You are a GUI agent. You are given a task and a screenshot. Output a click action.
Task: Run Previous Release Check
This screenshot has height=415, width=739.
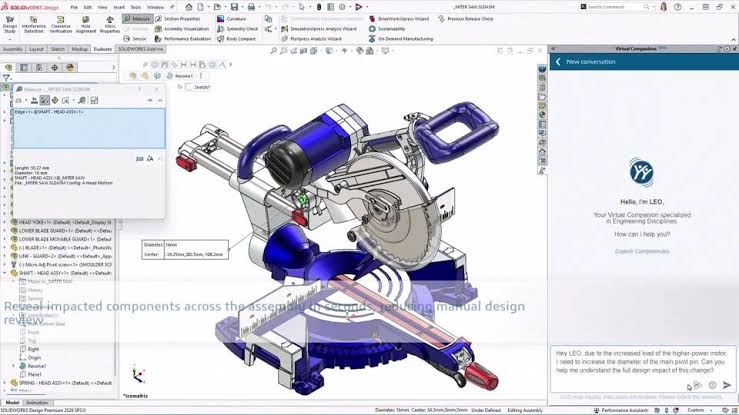[466, 19]
